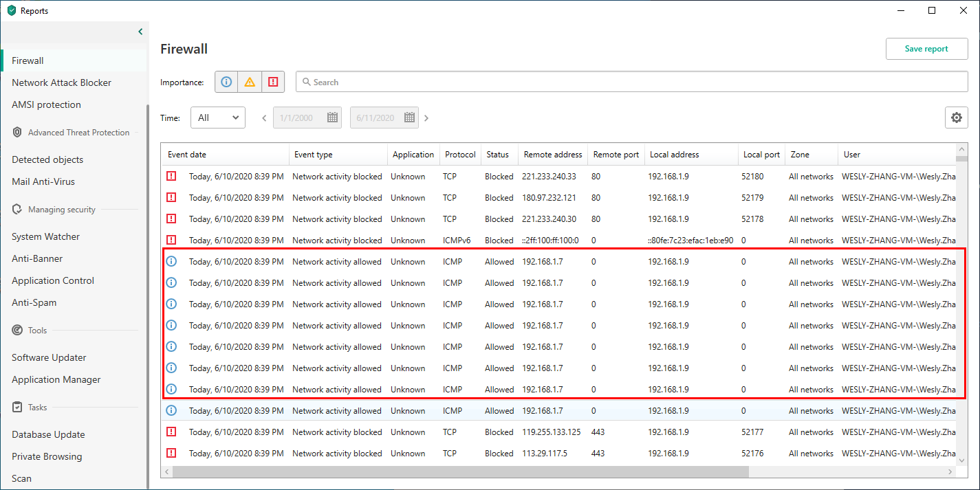Save the report

[926, 49]
